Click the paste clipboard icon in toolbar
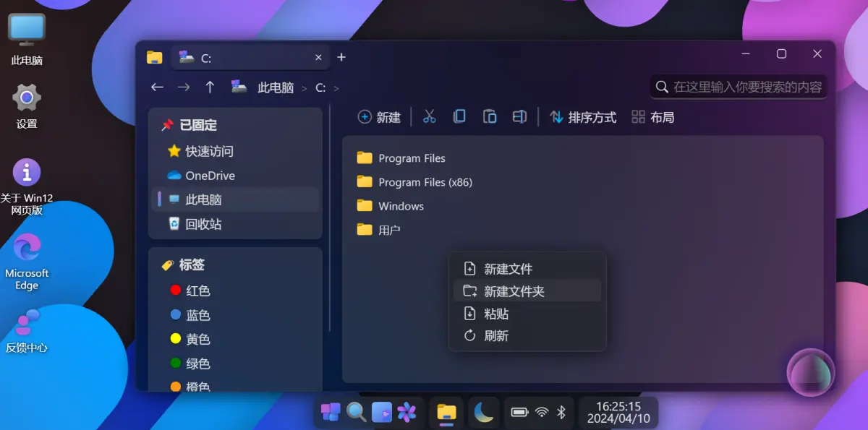 (490, 116)
